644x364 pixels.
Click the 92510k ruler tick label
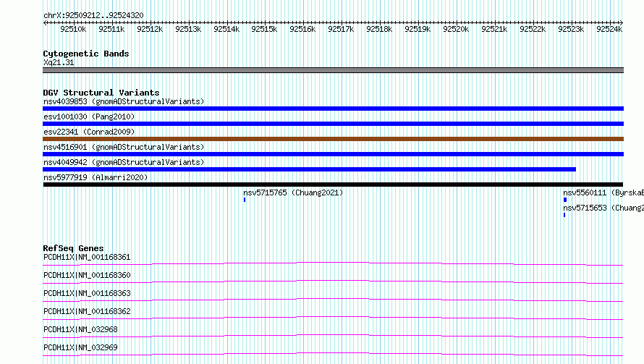[73, 29]
